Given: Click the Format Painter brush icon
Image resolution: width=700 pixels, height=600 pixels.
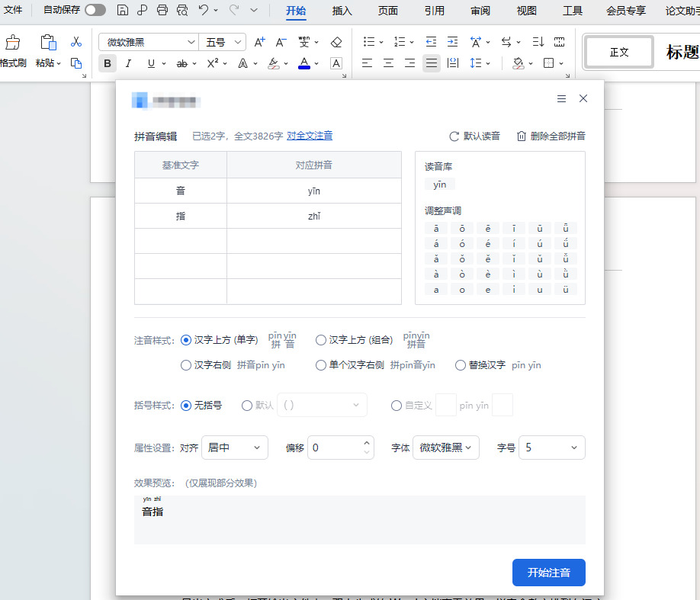Looking at the screenshot, I should click(12, 43).
